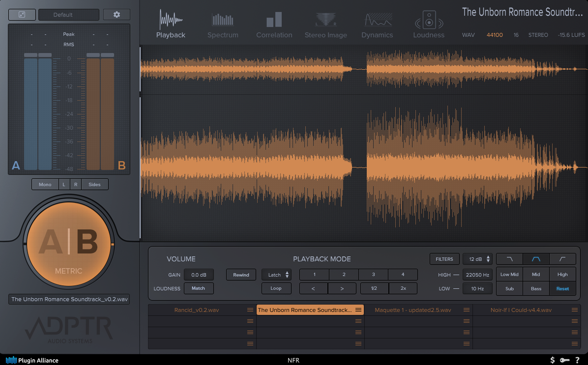Select the low-pass filter shape icon

tap(509, 259)
